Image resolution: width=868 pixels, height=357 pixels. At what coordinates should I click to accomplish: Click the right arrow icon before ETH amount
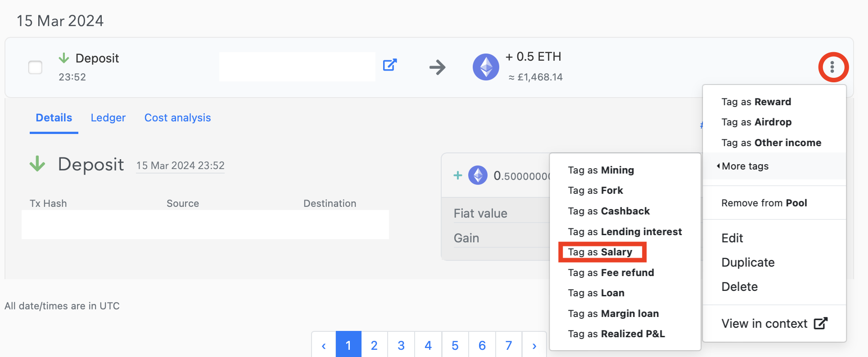coord(437,67)
